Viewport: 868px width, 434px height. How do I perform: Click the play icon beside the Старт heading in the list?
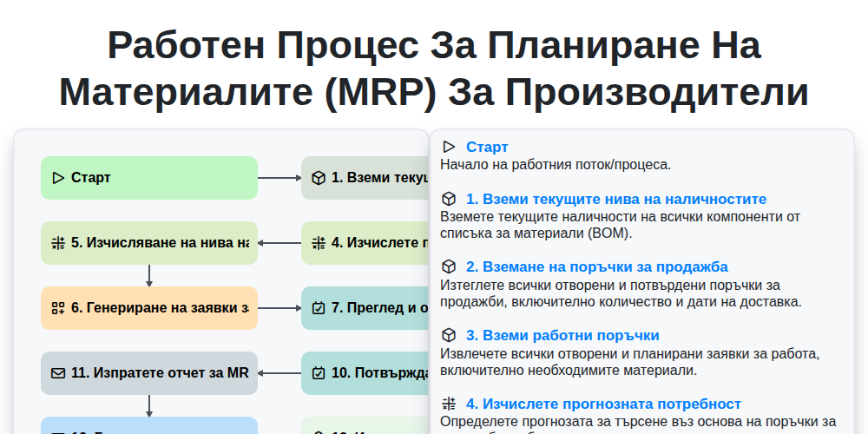(x=449, y=147)
